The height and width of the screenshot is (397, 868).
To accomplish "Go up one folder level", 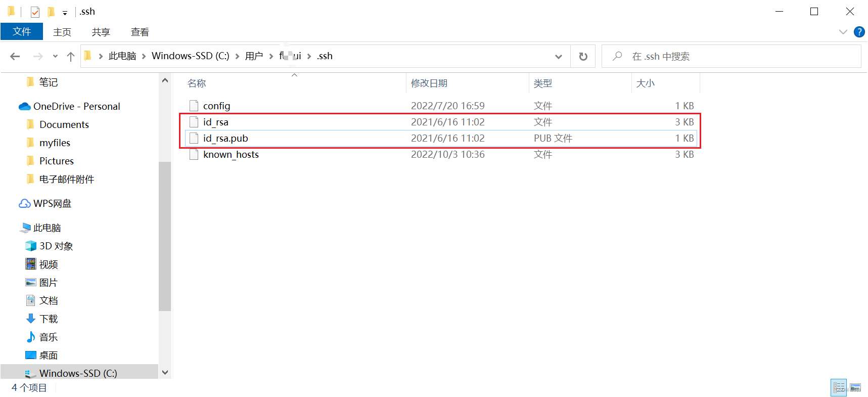I will (71, 56).
